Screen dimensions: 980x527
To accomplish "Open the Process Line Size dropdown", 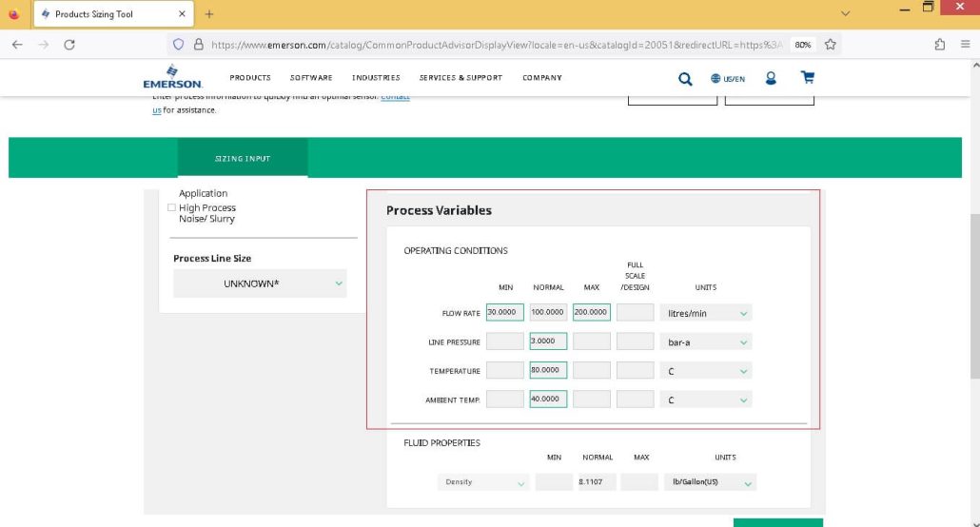I will click(260, 283).
